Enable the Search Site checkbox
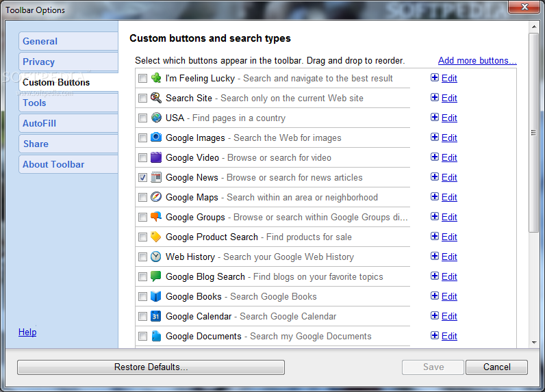The height and width of the screenshot is (392, 545). click(x=142, y=99)
